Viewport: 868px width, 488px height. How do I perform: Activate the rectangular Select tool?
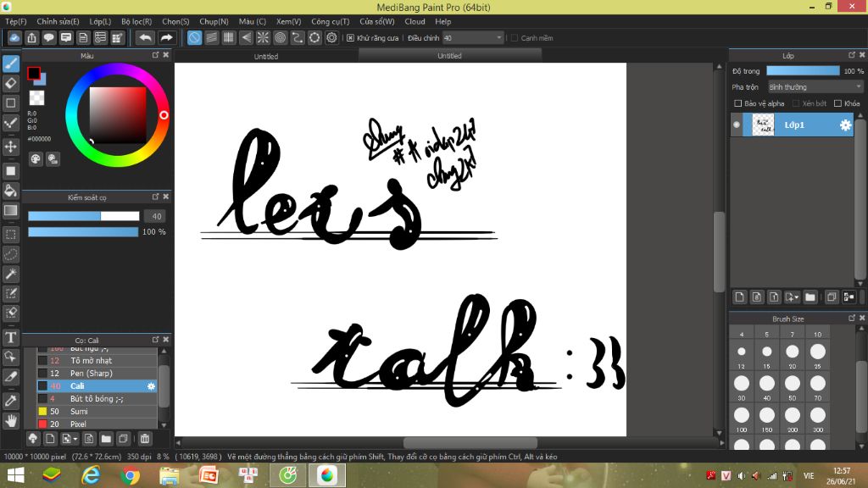tap(10, 235)
